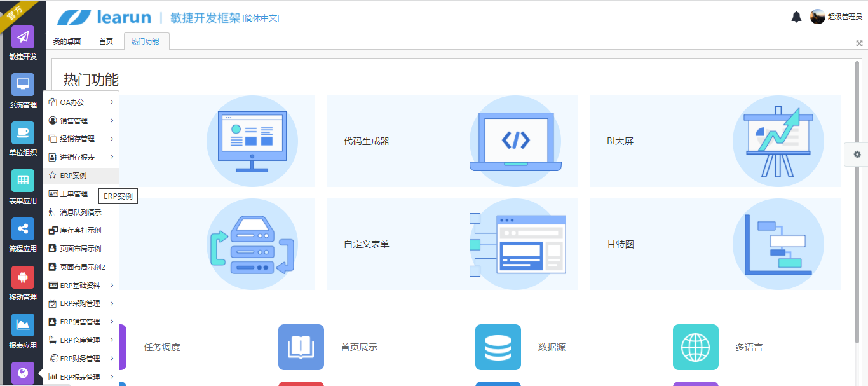
Task: Toggle fullscreen with the expand arrows icon
Action: point(860,43)
